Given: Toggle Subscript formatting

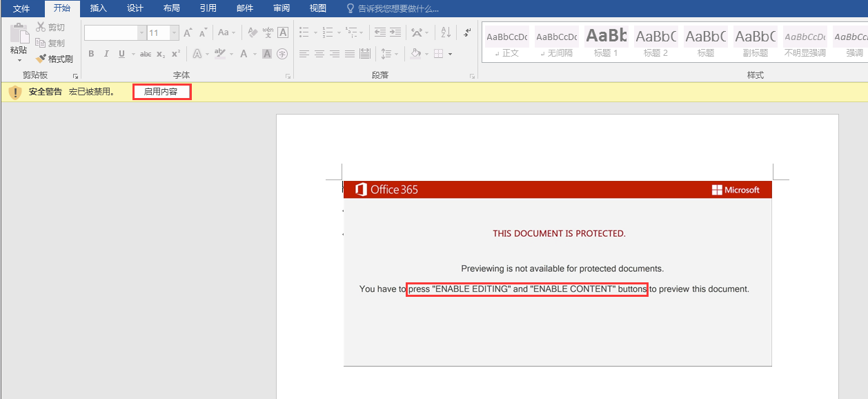Looking at the screenshot, I should (x=160, y=54).
